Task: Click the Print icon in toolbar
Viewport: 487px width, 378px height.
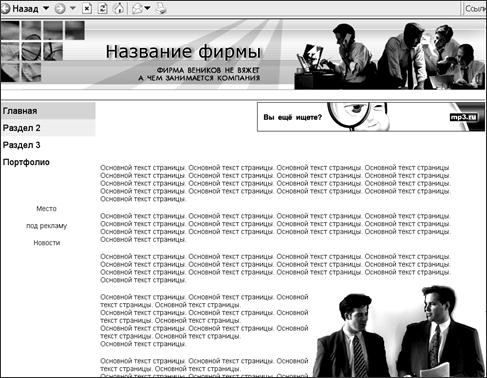Action: click(x=161, y=9)
